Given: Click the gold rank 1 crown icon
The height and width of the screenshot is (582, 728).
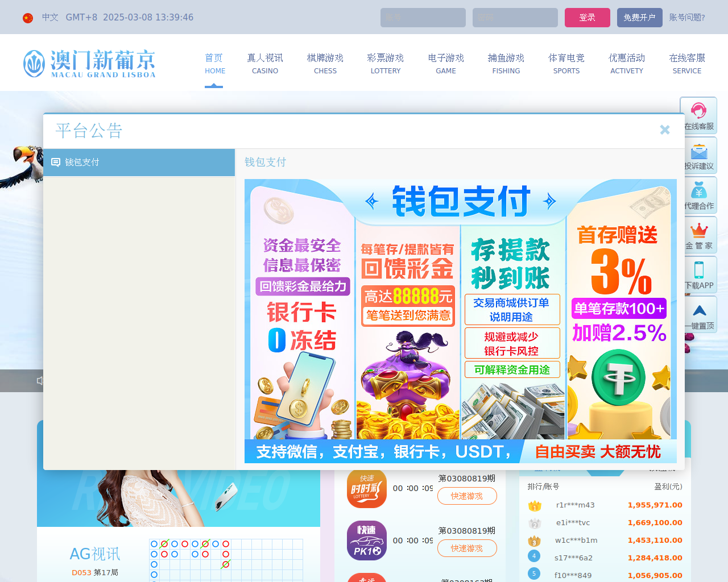Looking at the screenshot, I should (535, 505).
